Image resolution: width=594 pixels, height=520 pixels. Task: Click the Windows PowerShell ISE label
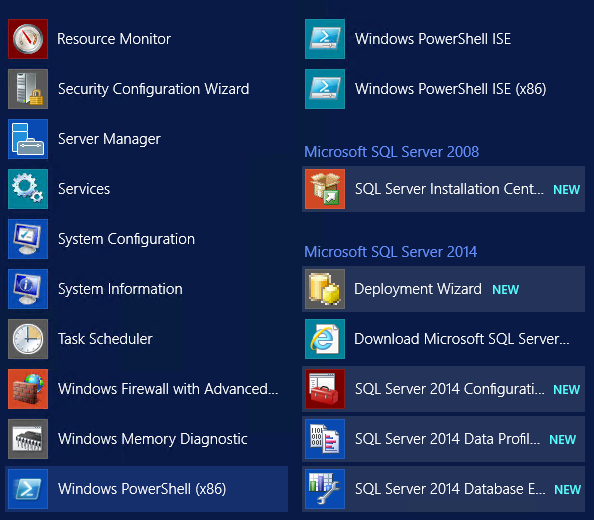click(433, 39)
